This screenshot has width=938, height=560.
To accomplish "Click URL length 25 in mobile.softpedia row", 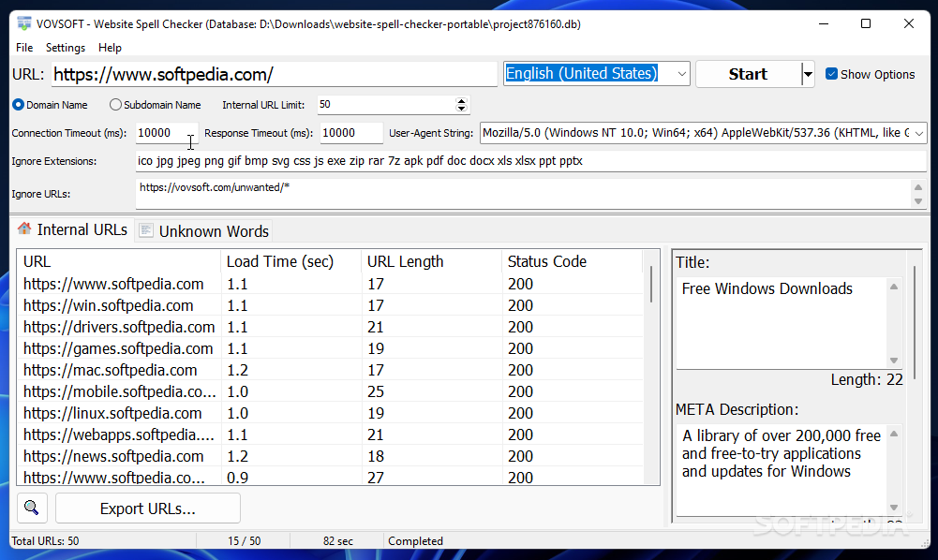I will click(x=376, y=391).
